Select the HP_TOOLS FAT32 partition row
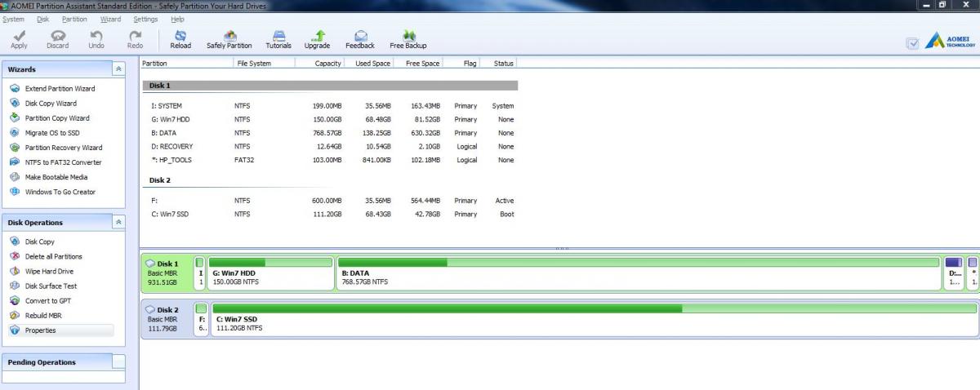Viewport: 980px width, 390px height. click(330, 160)
